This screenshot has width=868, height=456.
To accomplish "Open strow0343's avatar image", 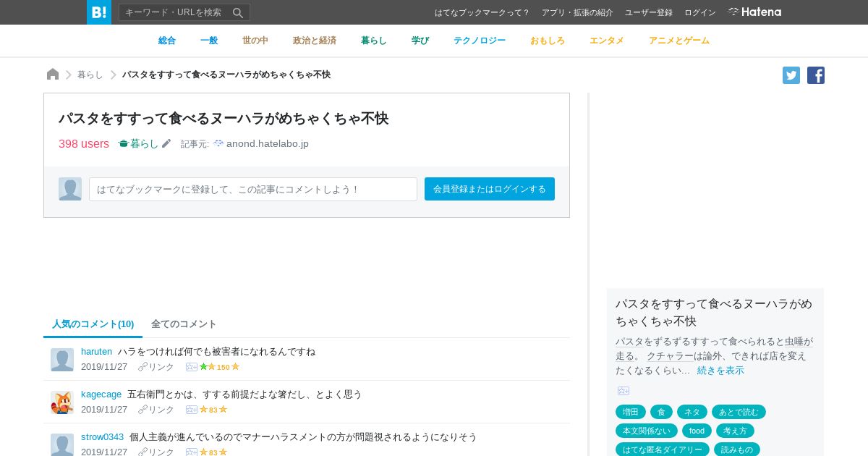I will point(62,444).
